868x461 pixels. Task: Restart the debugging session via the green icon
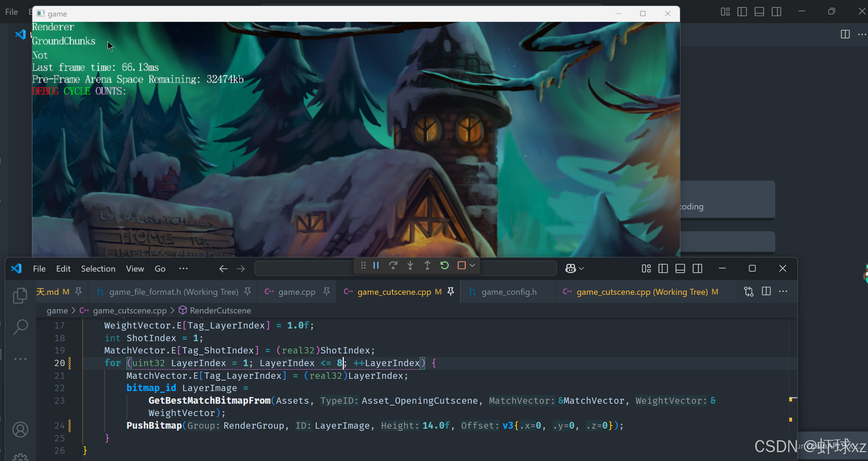click(x=444, y=266)
